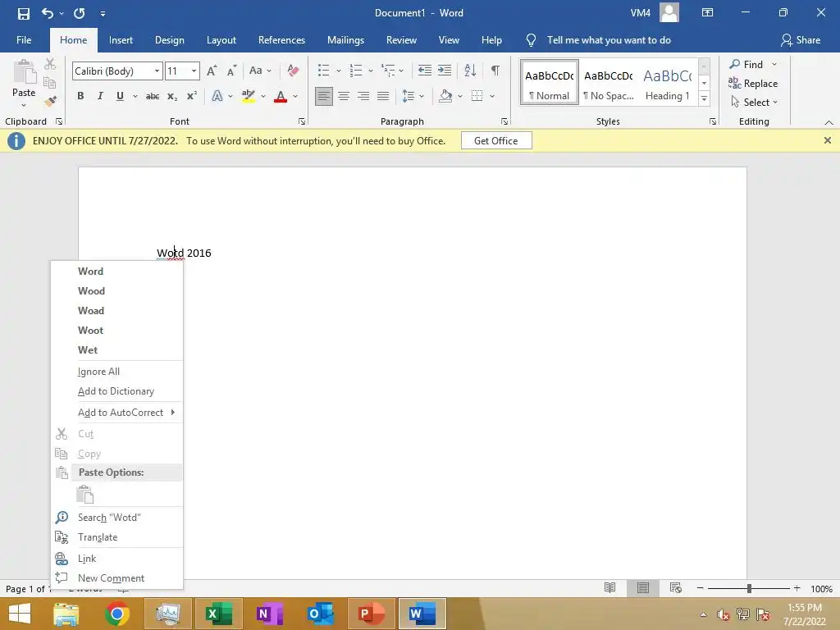Click the paste icon under Paste Options
This screenshot has height=630, width=840.
click(x=85, y=494)
